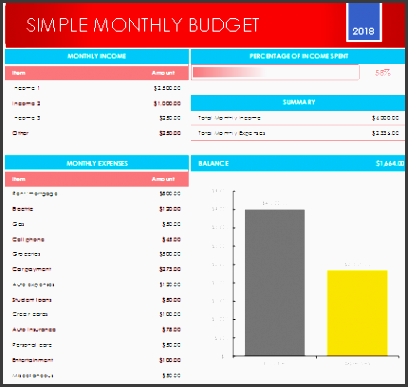Select the Income 2 row label
This screenshot has height=387, width=408.
pos(26,103)
